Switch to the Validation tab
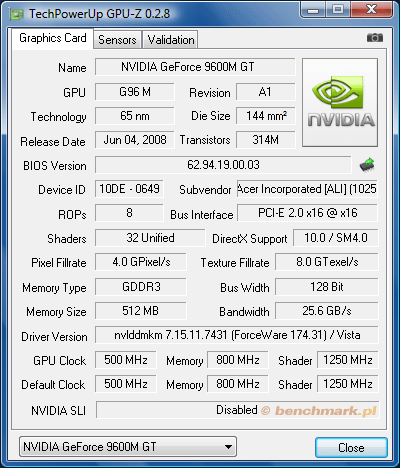This screenshot has height=468, width=400. (171, 40)
